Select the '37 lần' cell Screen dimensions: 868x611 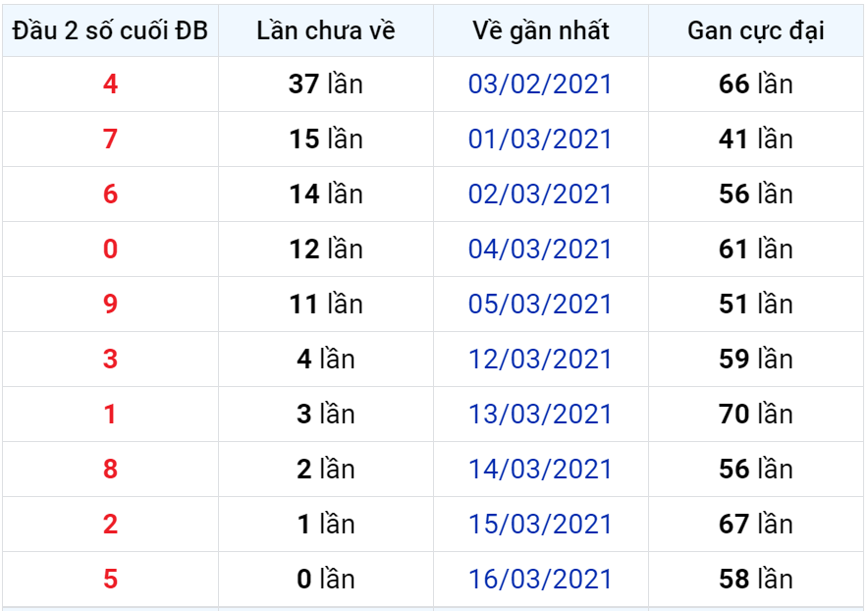coord(326,84)
